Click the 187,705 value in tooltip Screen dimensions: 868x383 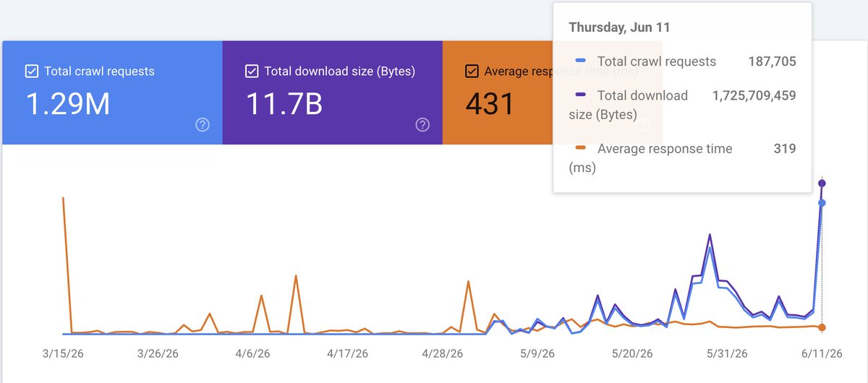pos(772,61)
